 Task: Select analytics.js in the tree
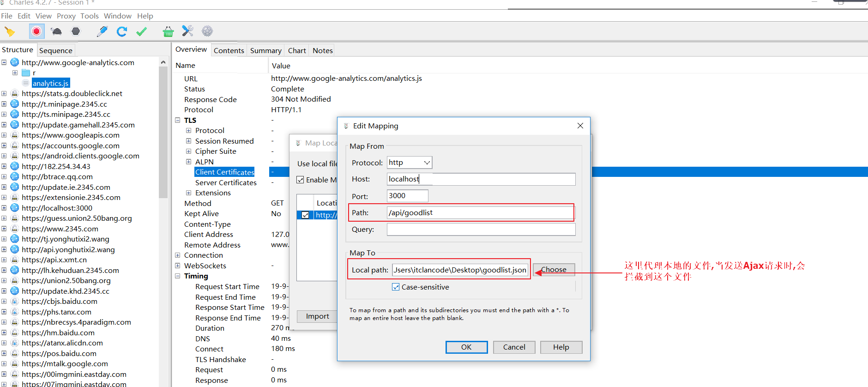[x=51, y=83]
